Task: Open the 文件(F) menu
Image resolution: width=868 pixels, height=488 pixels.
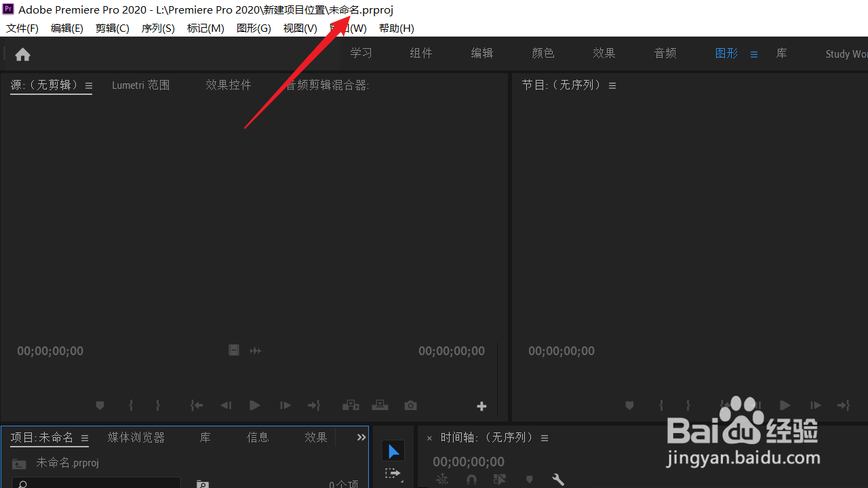Action: click(22, 28)
